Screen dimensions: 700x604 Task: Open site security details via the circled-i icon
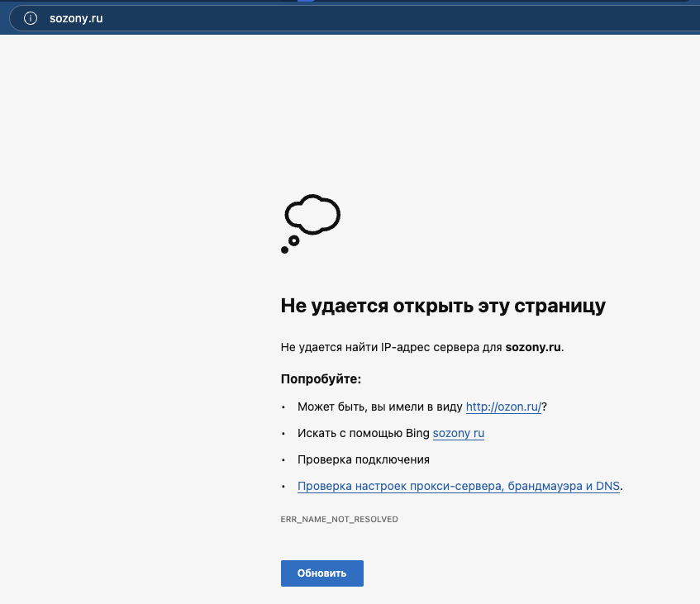point(31,17)
